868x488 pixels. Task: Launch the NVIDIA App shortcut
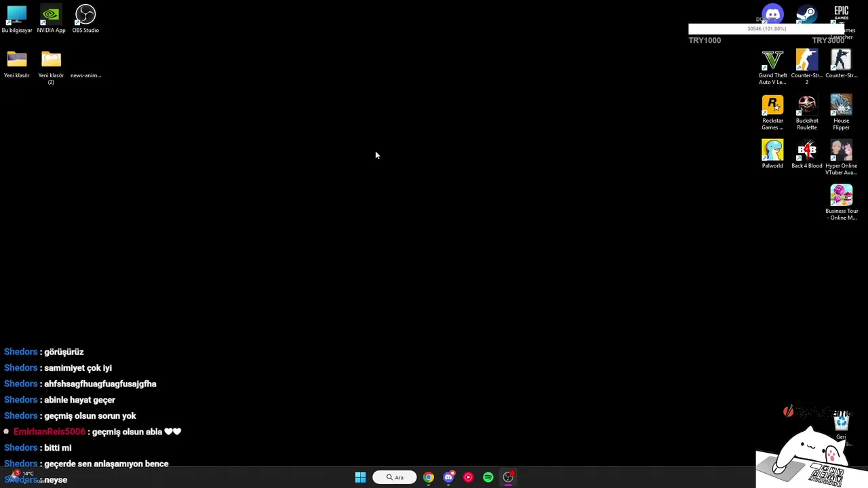[x=51, y=19]
